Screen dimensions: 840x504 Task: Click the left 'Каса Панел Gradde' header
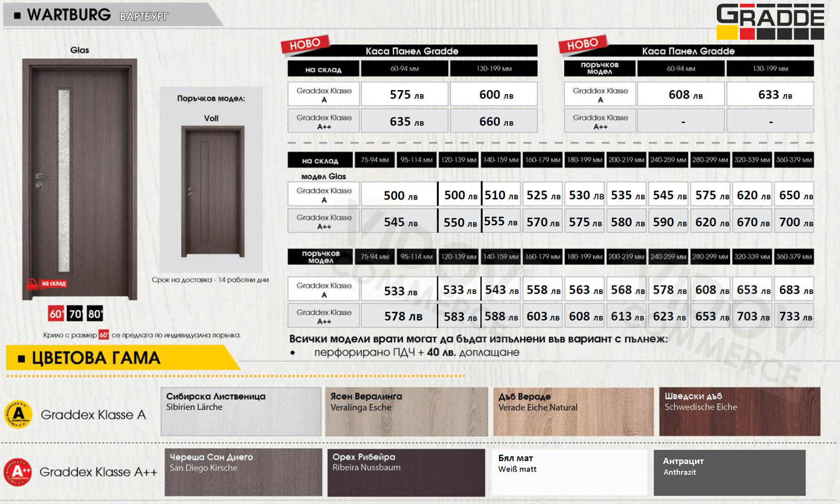[412, 51]
